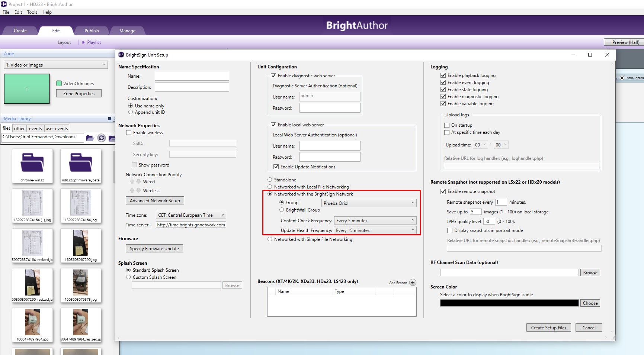Open the Help menu
Image resolution: width=644 pixels, height=355 pixels.
click(47, 12)
